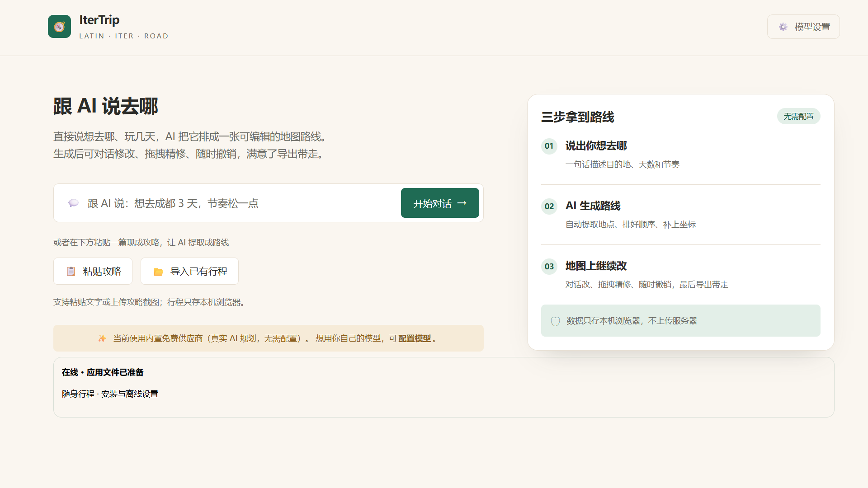Click the 无需配置 badge
This screenshot has height=488, width=868.
[799, 116]
